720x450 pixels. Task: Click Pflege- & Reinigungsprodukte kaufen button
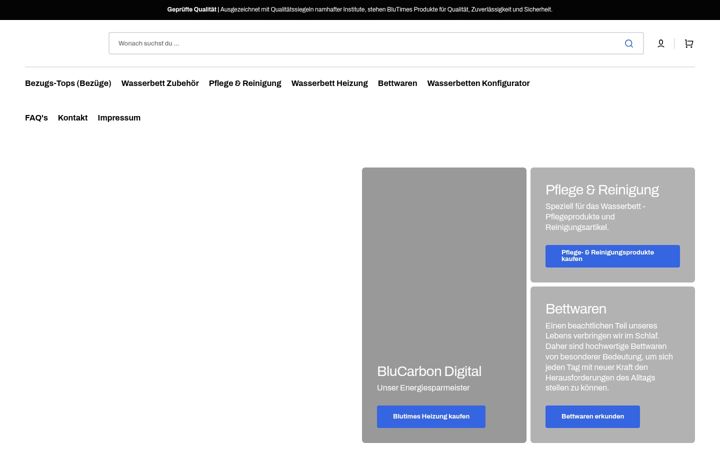click(613, 256)
